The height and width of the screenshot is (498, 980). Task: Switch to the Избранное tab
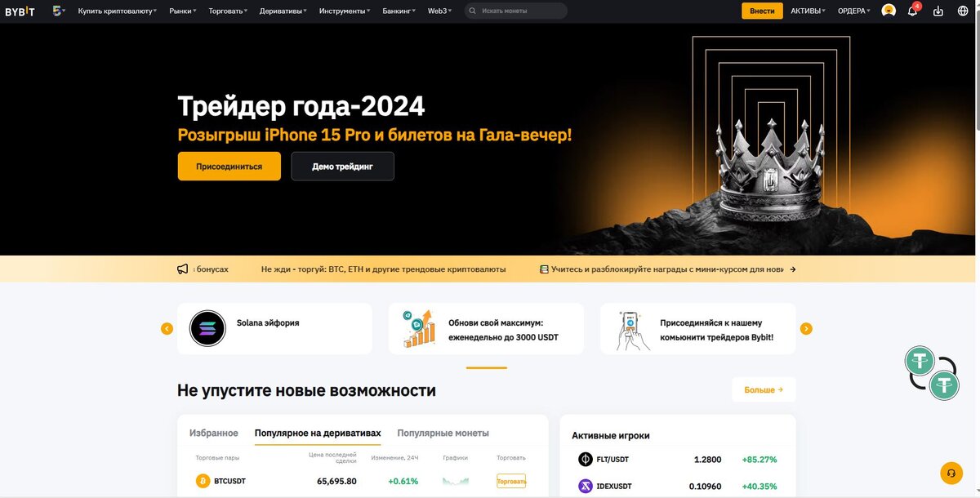(x=214, y=433)
